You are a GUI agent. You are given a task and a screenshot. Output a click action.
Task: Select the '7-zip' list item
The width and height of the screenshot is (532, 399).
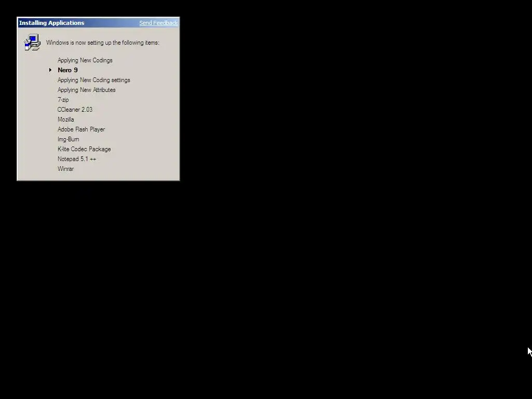63,100
